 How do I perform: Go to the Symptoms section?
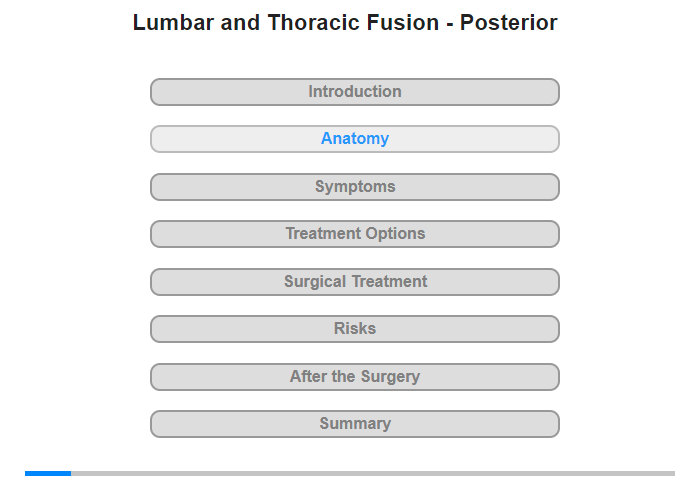tap(354, 187)
